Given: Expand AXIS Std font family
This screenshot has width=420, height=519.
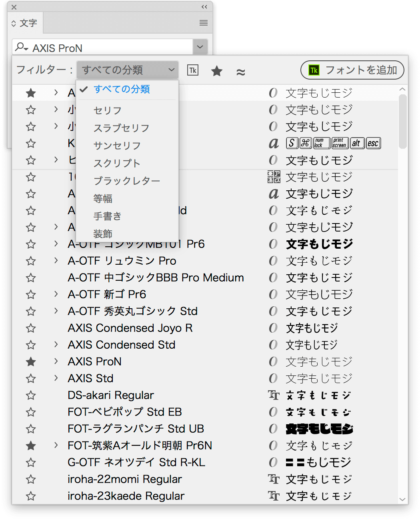Looking at the screenshot, I should (56, 378).
